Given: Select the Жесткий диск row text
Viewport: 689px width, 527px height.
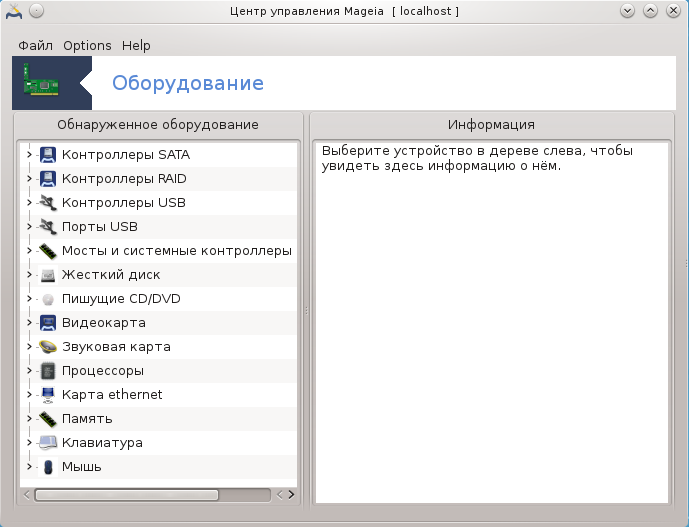Looking at the screenshot, I should pos(111,275).
